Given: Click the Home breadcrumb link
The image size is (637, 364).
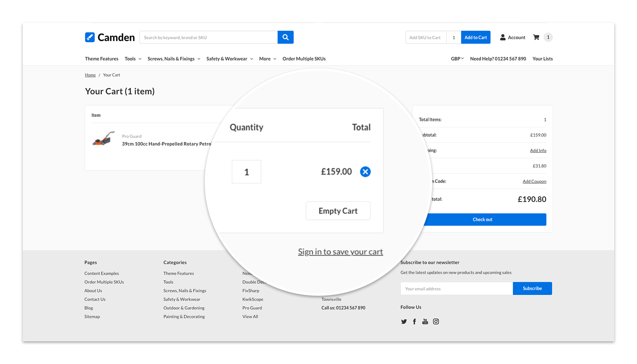Looking at the screenshot, I should pyautogui.click(x=90, y=75).
